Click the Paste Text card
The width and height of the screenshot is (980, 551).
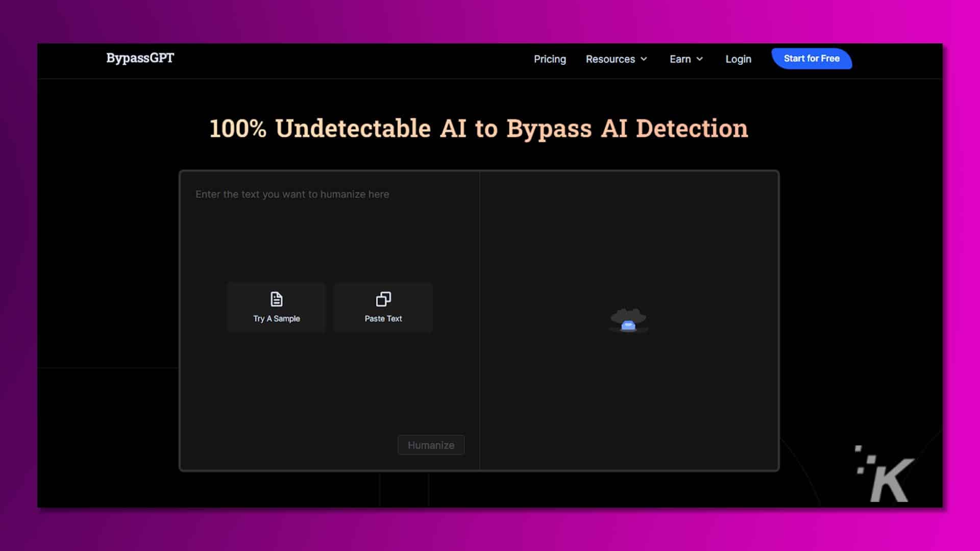point(382,307)
